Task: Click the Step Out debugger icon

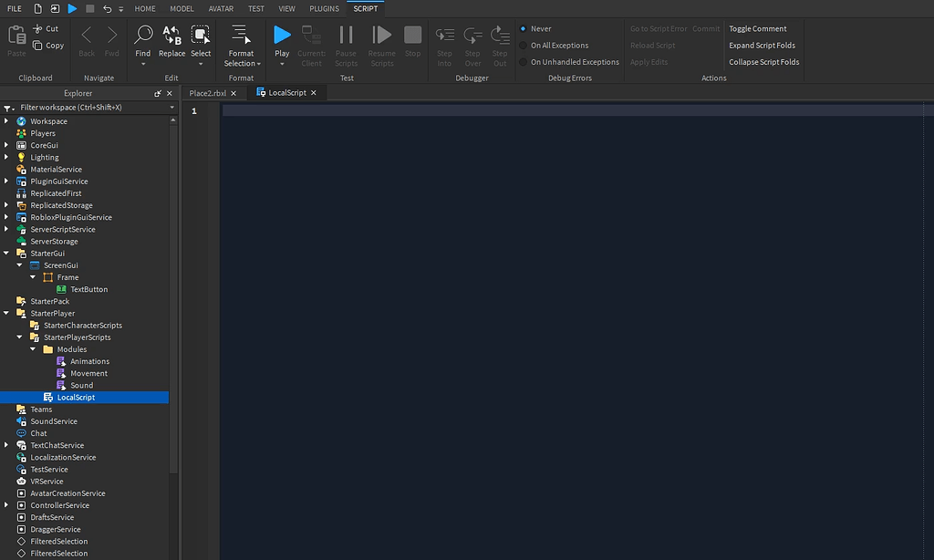Action: pyautogui.click(x=500, y=36)
